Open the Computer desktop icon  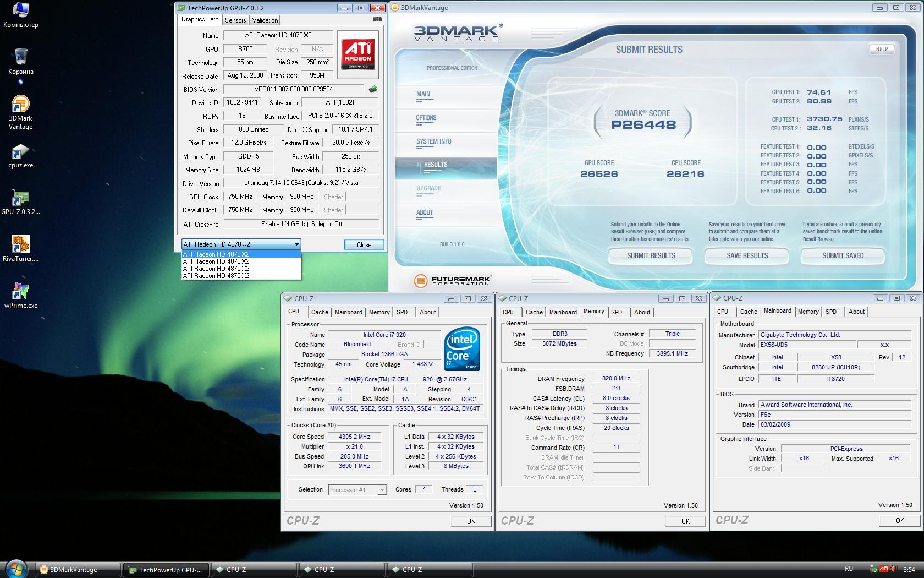[20, 15]
